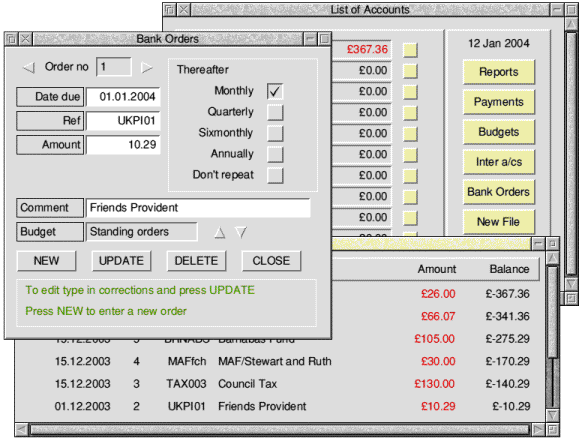Viewport: 581px width, 446px height.
Task: Click List of Accounts adjust size icon
Action: pyautogui.click(x=572, y=298)
